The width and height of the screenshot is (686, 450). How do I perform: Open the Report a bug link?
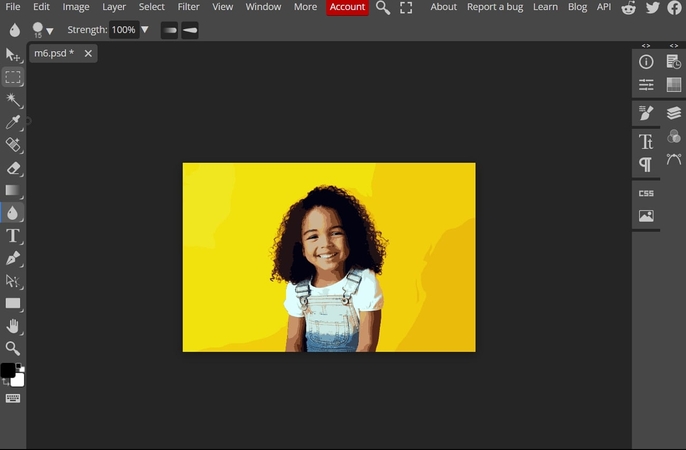[x=495, y=7]
